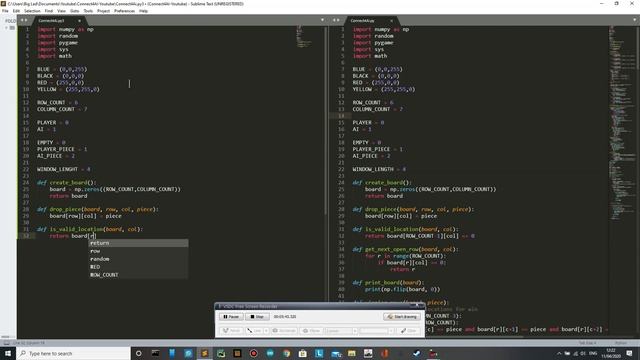The width and height of the screenshot is (640, 360).
Task: Open the notification center icon
Action: [x=629, y=353]
